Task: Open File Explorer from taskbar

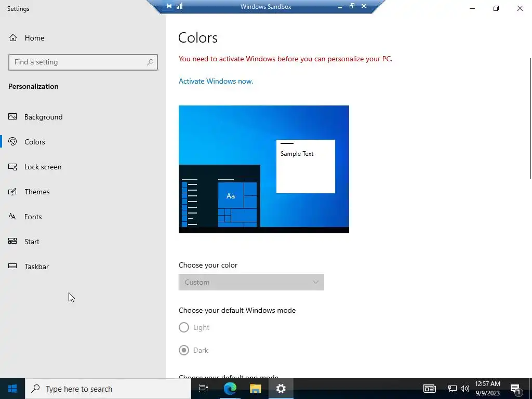Action: [256, 389]
